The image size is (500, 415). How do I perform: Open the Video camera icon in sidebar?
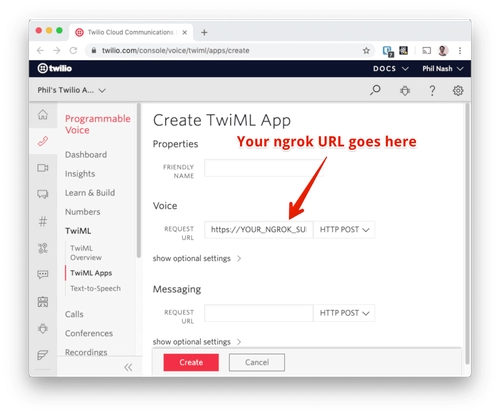[x=43, y=168]
